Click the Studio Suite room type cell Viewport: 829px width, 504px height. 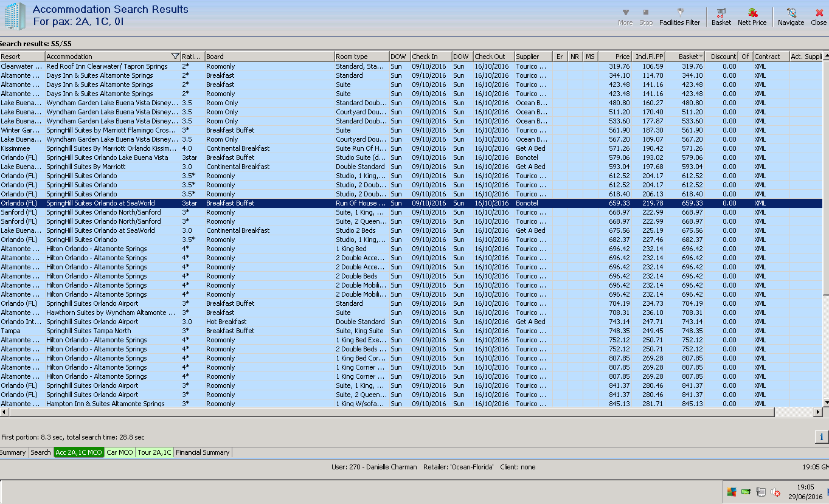(361, 157)
